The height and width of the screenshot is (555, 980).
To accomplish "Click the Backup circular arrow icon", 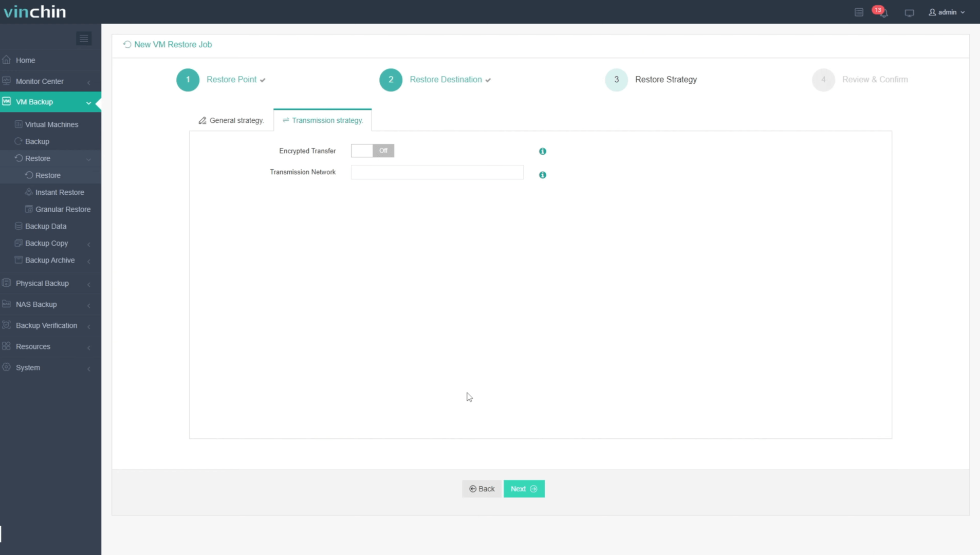I will (19, 141).
